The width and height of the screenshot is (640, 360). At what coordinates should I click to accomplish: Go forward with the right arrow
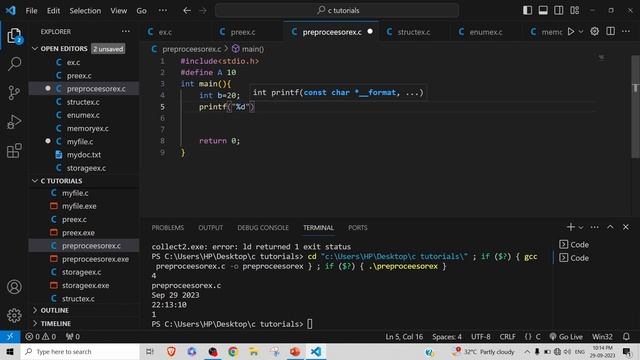pos(203,11)
